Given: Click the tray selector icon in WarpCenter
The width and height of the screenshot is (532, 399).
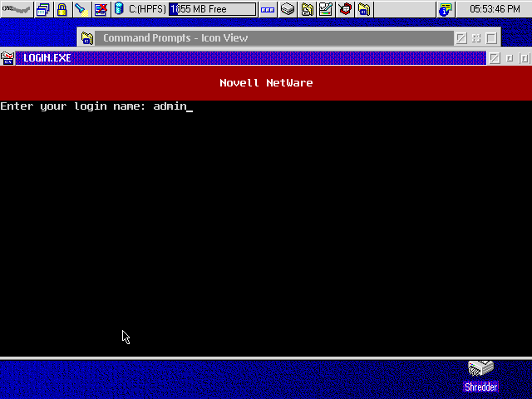Looking at the screenshot, I should [x=268, y=9].
